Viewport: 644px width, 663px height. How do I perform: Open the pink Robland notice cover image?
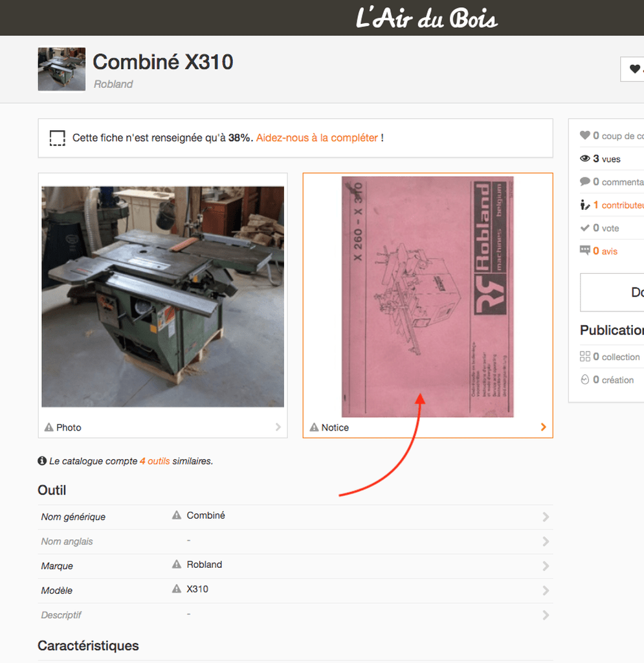pyautogui.click(x=428, y=297)
